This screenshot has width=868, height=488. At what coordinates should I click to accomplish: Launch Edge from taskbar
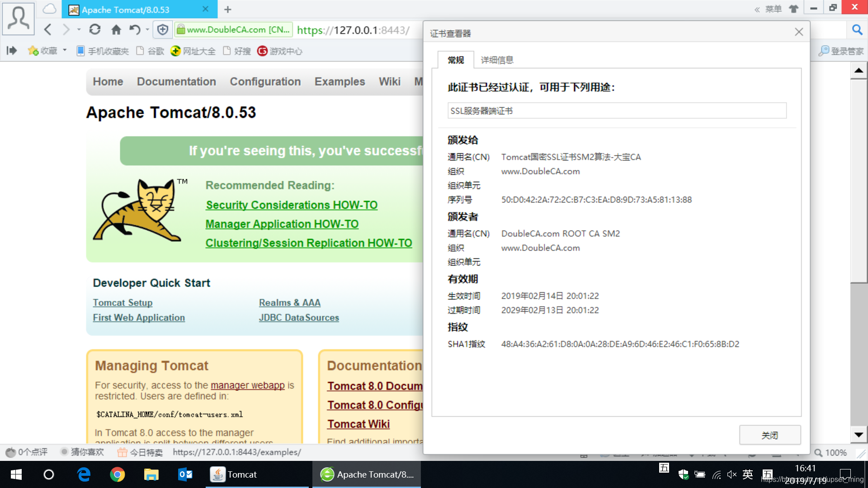(84, 474)
